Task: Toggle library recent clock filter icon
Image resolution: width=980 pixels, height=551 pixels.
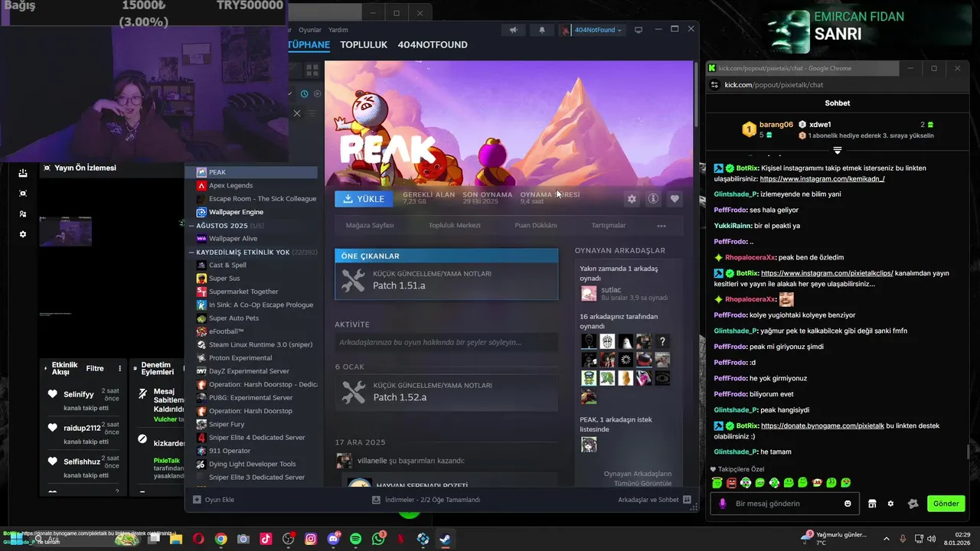Action: coord(304,93)
